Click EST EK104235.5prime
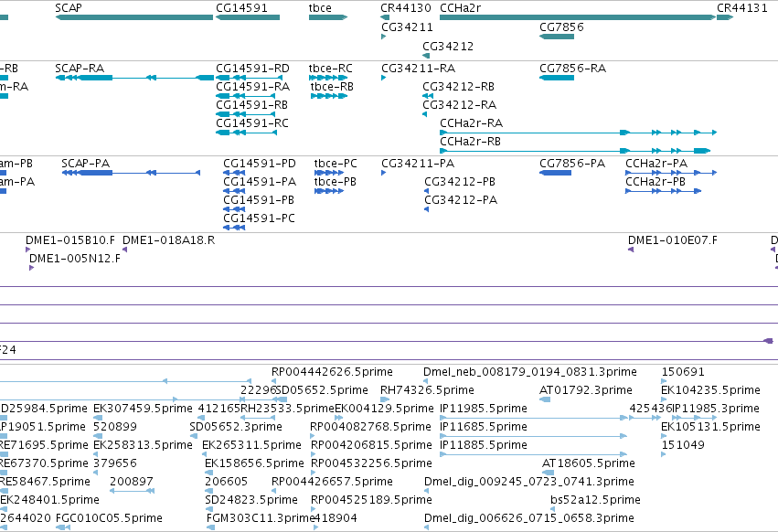Image resolution: width=778 pixels, height=532 pixels. point(710,390)
